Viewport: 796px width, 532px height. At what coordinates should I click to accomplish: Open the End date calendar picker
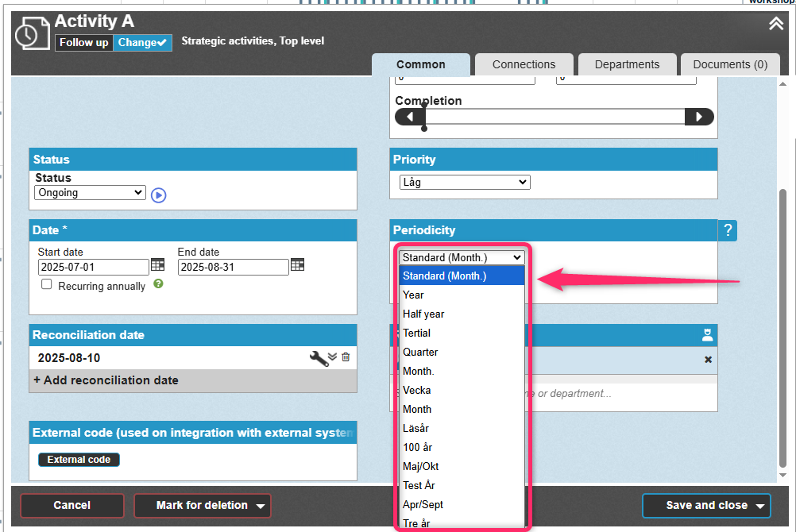coord(297,265)
